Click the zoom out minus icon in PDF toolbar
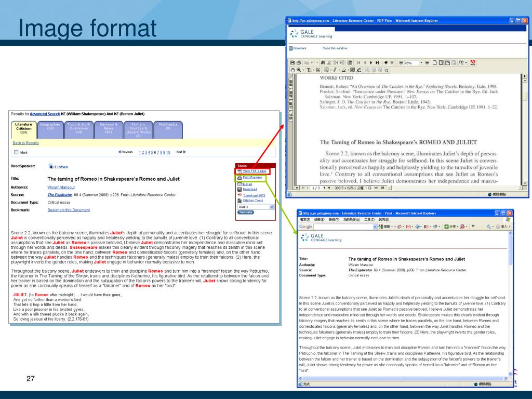 pyautogui.click(x=401, y=62)
